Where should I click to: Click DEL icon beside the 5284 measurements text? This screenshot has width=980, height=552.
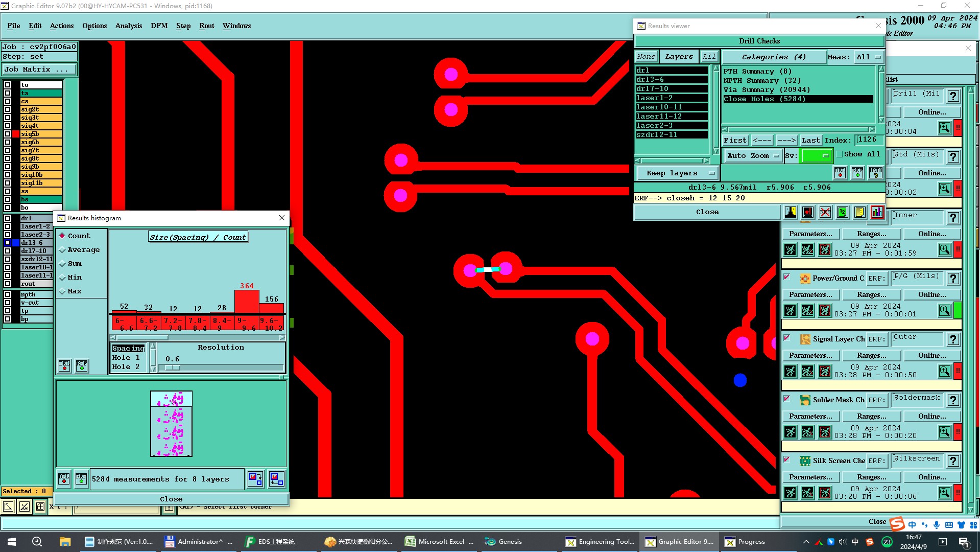(64, 479)
